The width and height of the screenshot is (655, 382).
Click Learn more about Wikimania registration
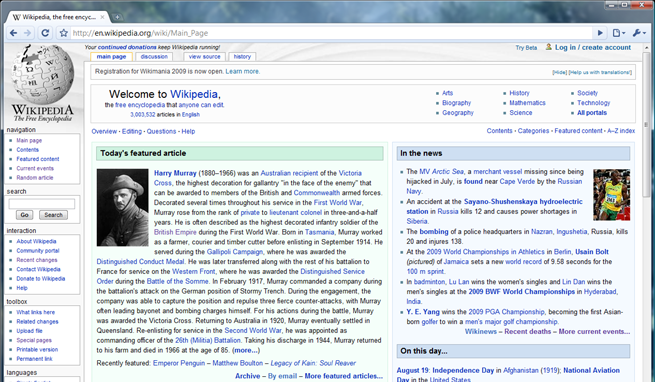pos(243,71)
